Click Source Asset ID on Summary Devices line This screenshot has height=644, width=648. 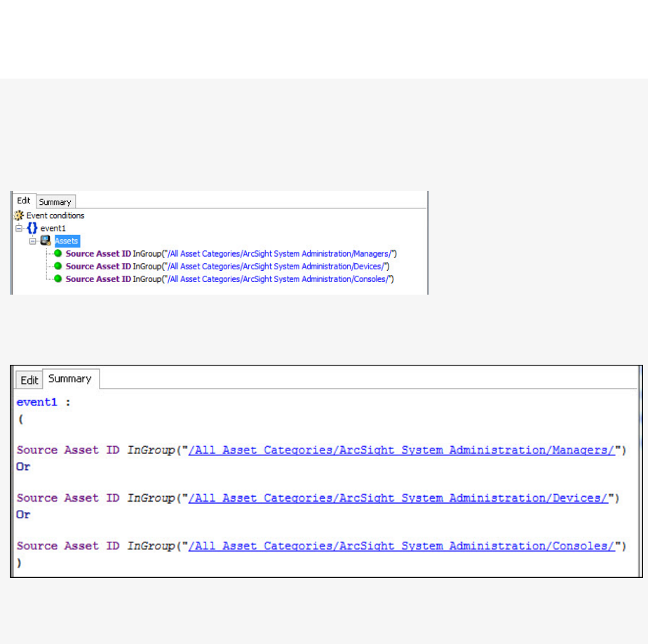pos(68,498)
